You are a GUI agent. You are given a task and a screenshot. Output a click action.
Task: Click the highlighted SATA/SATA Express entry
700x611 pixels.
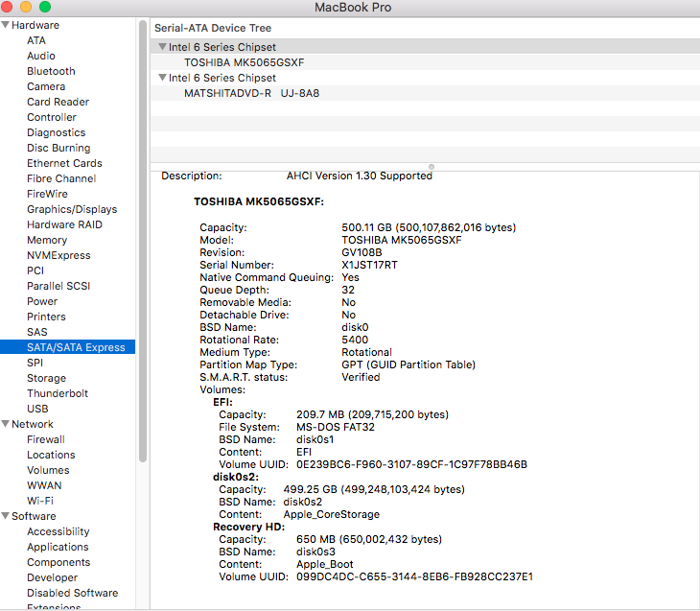[x=67, y=347]
